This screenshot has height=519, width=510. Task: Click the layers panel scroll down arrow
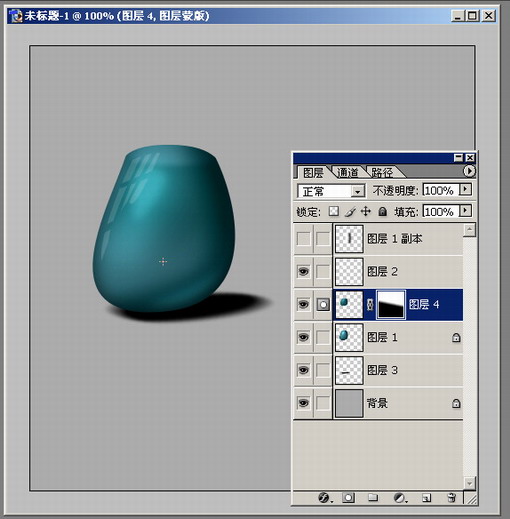469,483
